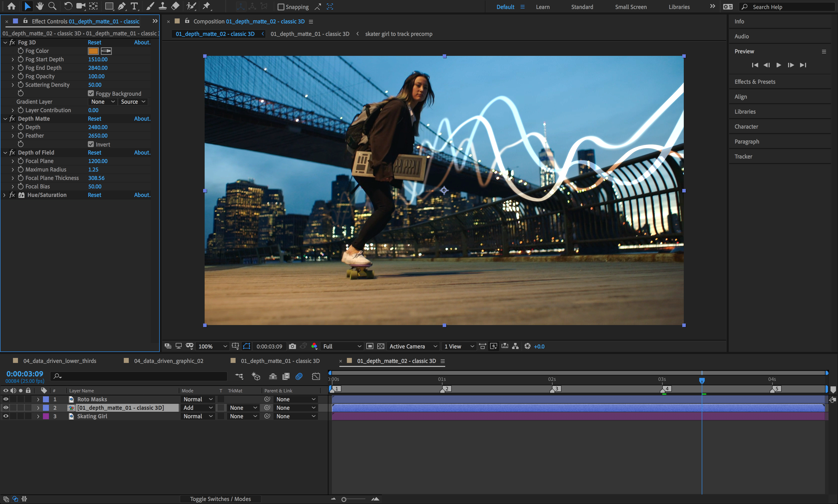The image size is (838, 504).
Task: Click the skater girl to track precomp breadcrumb
Action: click(x=398, y=34)
